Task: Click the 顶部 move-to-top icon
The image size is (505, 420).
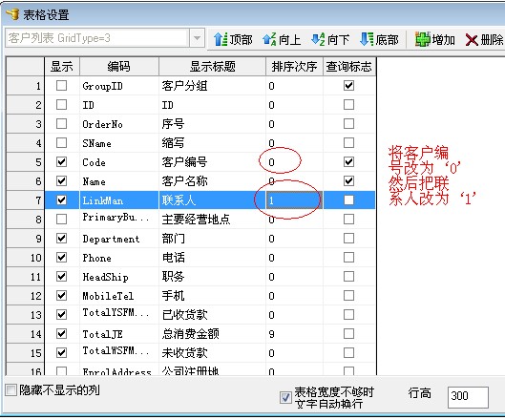Action: [221, 39]
